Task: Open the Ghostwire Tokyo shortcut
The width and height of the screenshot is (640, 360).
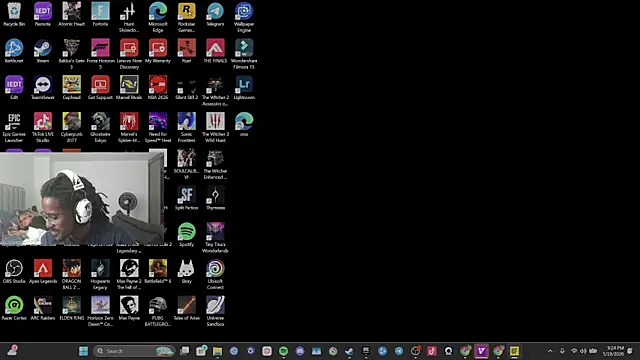Action: tap(100, 127)
